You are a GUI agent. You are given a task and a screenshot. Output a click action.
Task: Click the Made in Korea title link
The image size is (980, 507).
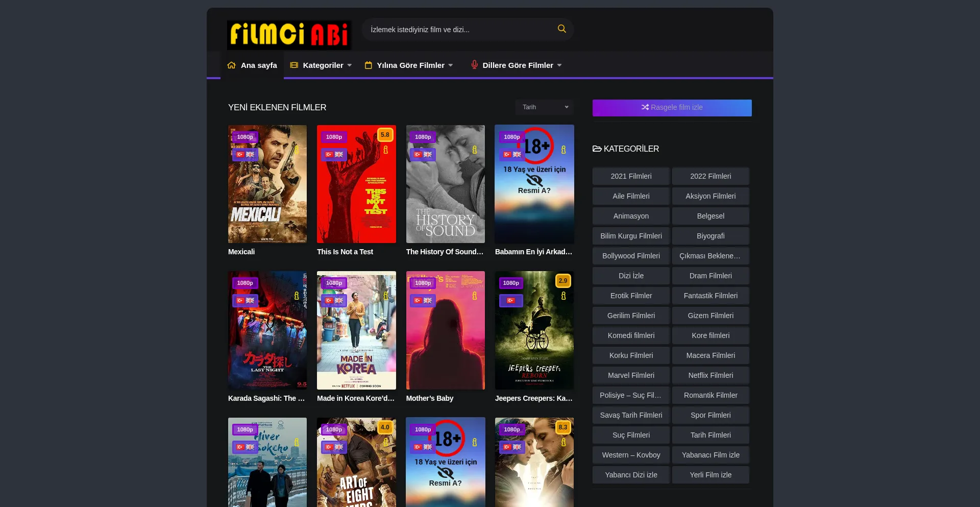356,398
